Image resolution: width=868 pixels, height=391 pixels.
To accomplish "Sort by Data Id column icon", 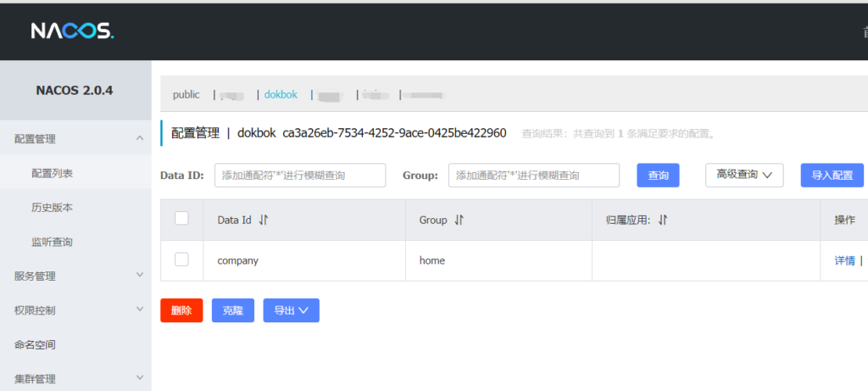I will point(264,220).
